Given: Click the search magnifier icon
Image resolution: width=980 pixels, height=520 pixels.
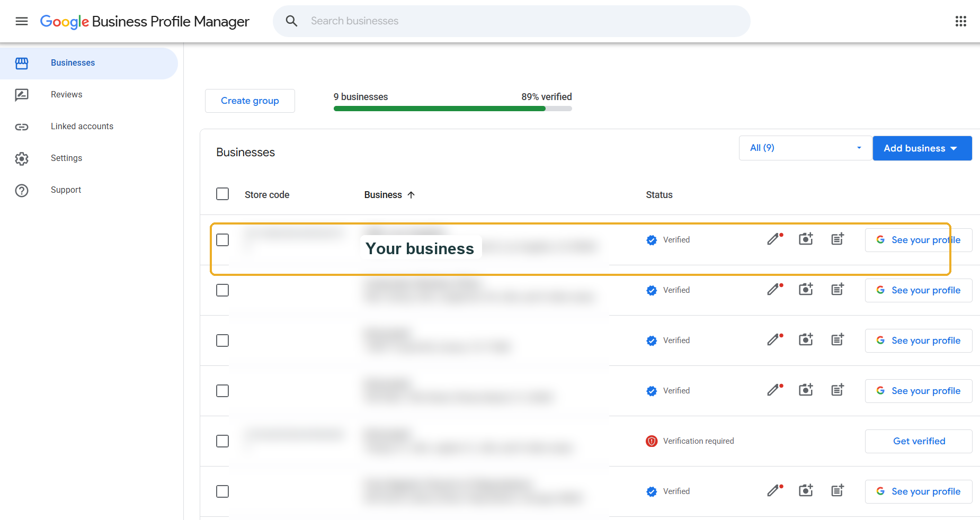Looking at the screenshot, I should [291, 21].
